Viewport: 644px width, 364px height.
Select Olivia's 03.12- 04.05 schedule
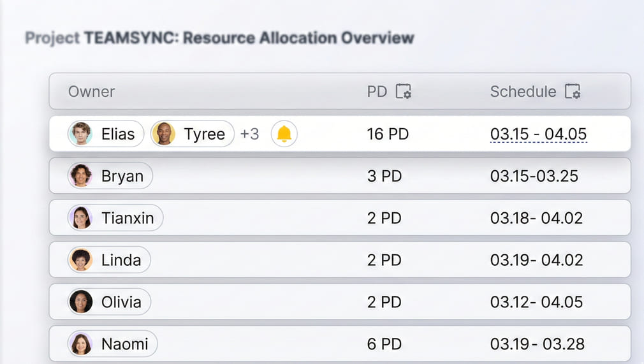tap(536, 302)
